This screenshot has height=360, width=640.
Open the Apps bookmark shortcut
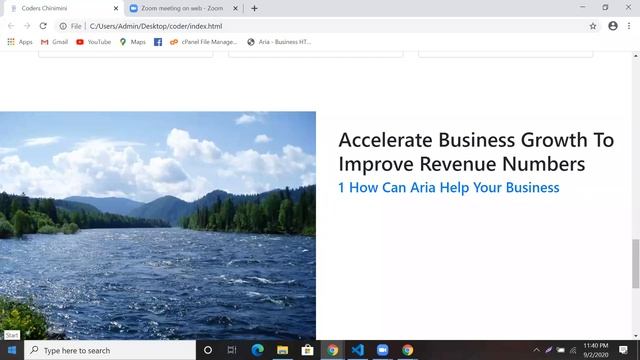tap(20, 42)
